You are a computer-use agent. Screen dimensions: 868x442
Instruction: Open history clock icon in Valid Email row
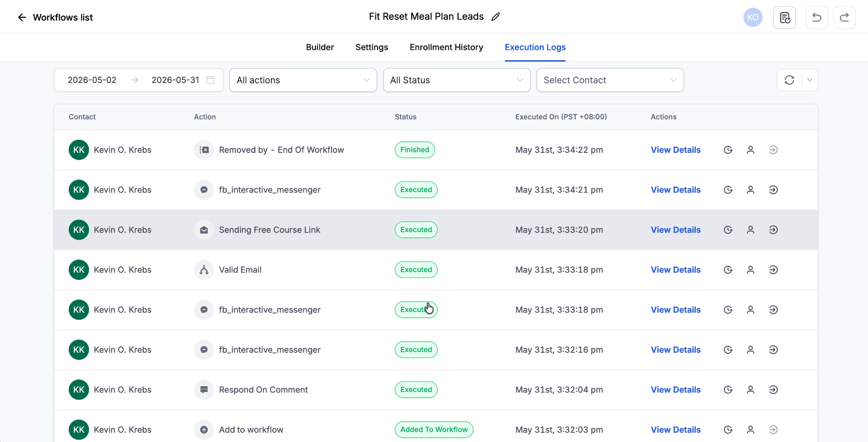click(x=728, y=270)
